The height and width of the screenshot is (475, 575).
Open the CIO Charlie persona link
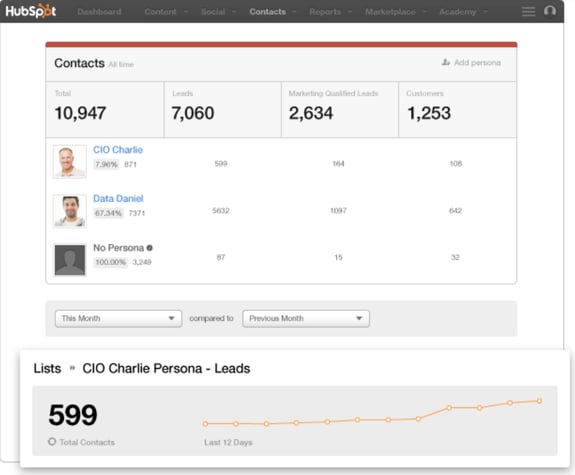(118, 150)
